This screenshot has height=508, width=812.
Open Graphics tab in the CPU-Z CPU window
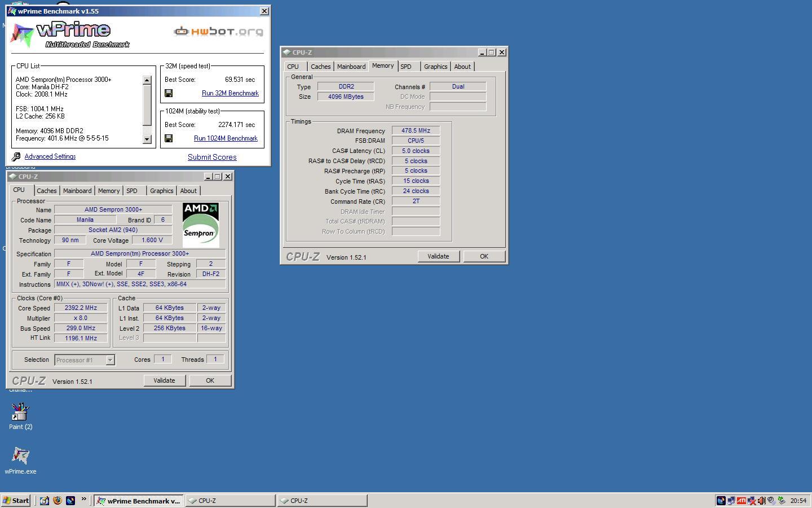click(162, 191)
